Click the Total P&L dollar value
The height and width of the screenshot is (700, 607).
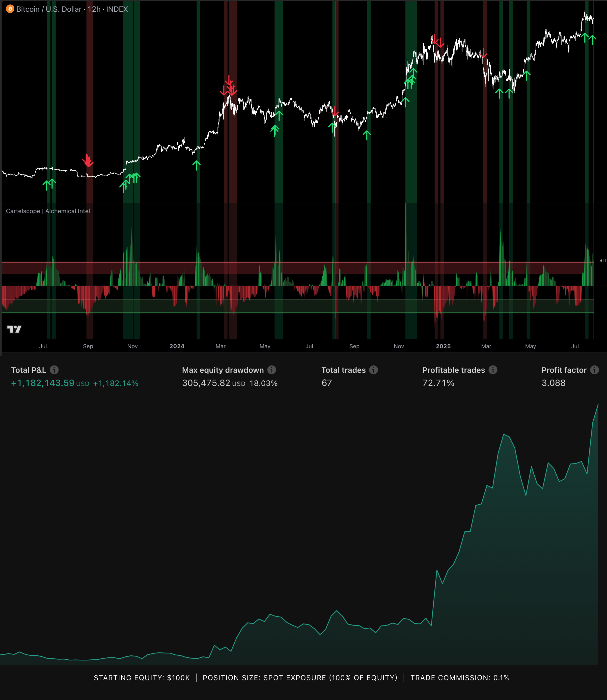point(43,383)
